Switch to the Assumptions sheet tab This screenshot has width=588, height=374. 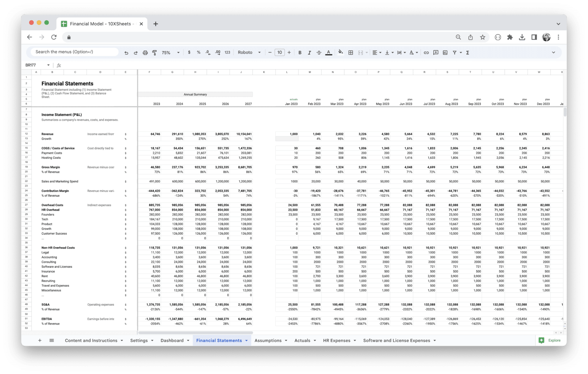[268, 340]
